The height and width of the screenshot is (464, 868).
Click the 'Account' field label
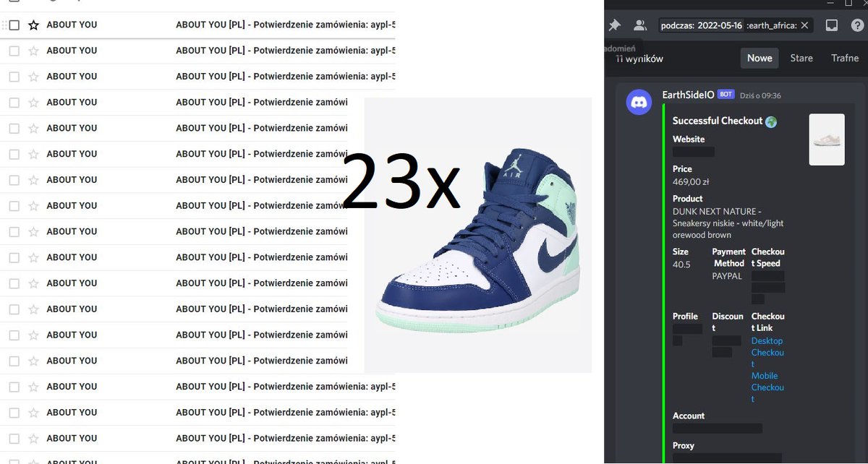pos(689,416)
